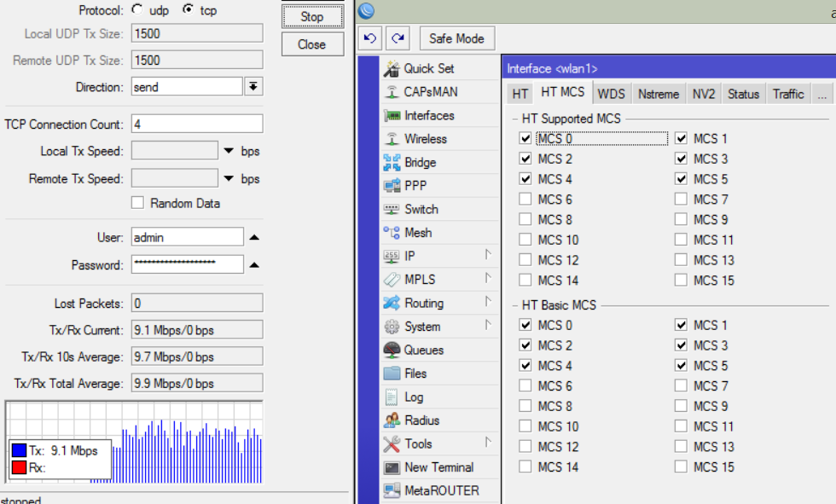Click the undo arrow toolbar button
The height and width of the screenshot is (504, 836).
tap(370, 38)
